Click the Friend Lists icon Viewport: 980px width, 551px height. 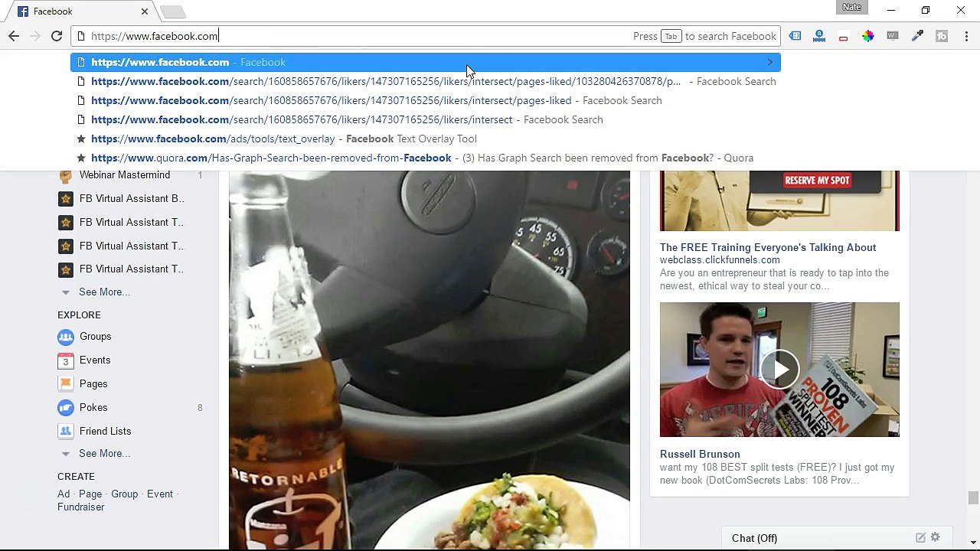coord(66,432)
